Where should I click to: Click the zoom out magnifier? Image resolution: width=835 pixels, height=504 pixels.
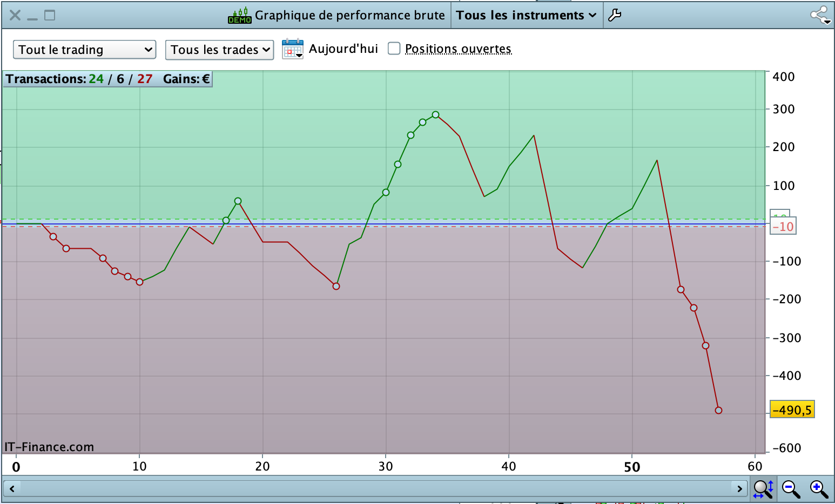coord(791,489)
